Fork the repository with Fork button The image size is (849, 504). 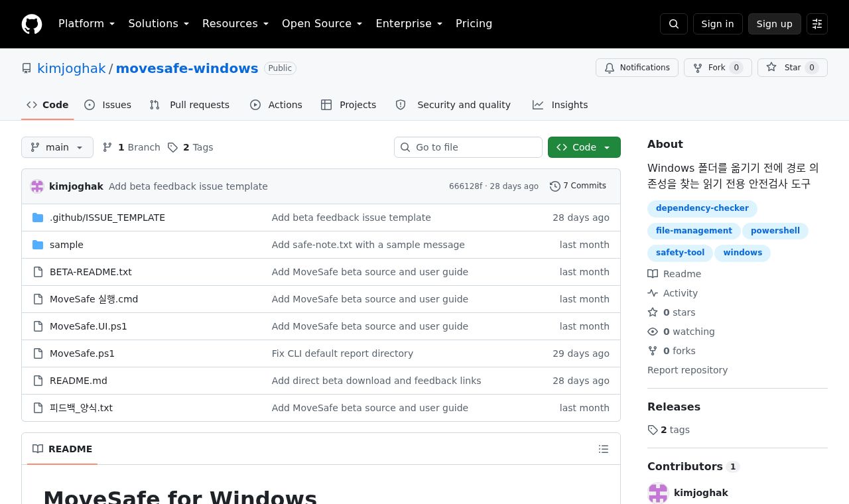[718, 68]
